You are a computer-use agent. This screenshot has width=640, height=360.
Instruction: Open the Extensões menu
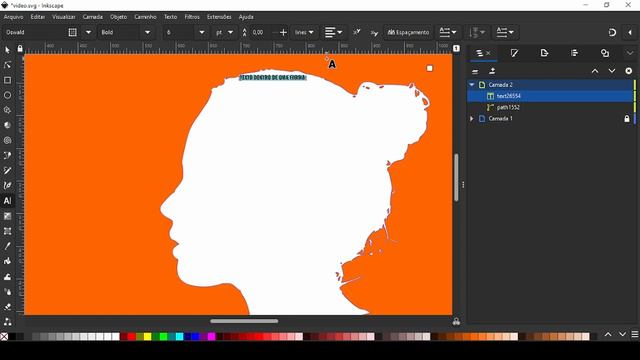coord(219,17)
